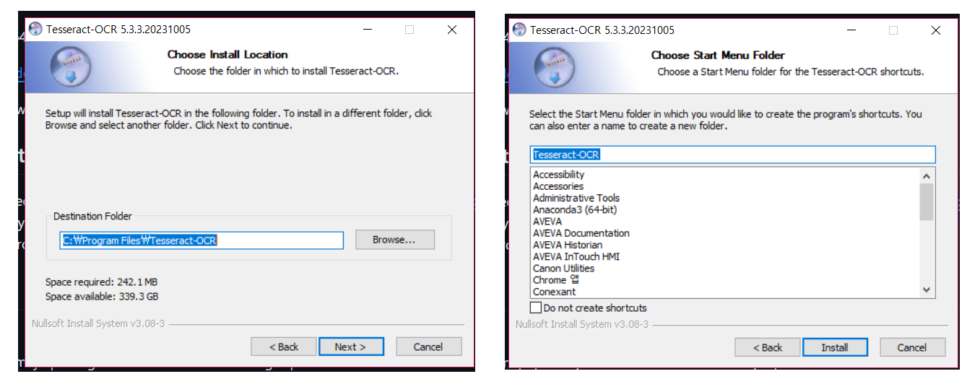Click the Tesseract-OCR Start Menu folder name field
This screenshot has width=980, height=392.
point(732,154)
